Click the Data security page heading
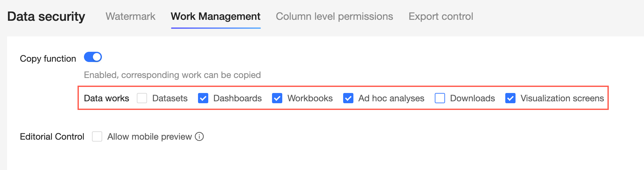Image resolution: width=644 pixels, height=170 pixels. 46,16
